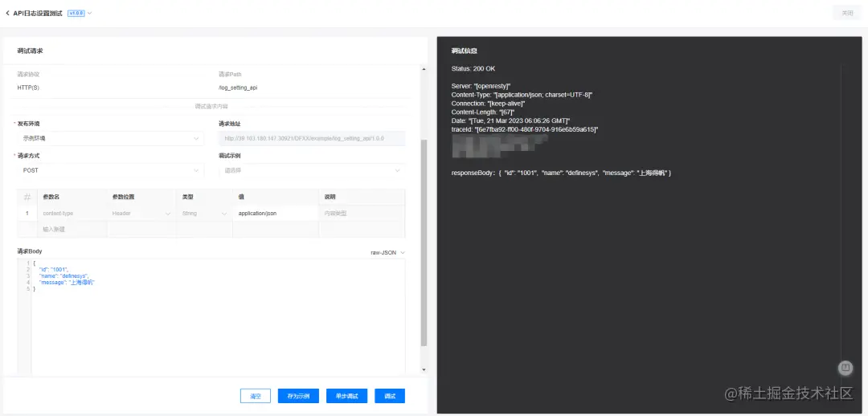Expand the String type dropdown
This screenshot has height=416, width=868.
pyautogui.click(x=204, y=213)
